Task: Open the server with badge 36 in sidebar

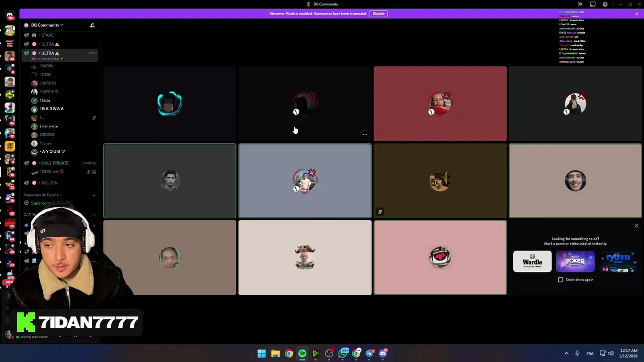Action: pyautogui.click(x=10, y=55)
